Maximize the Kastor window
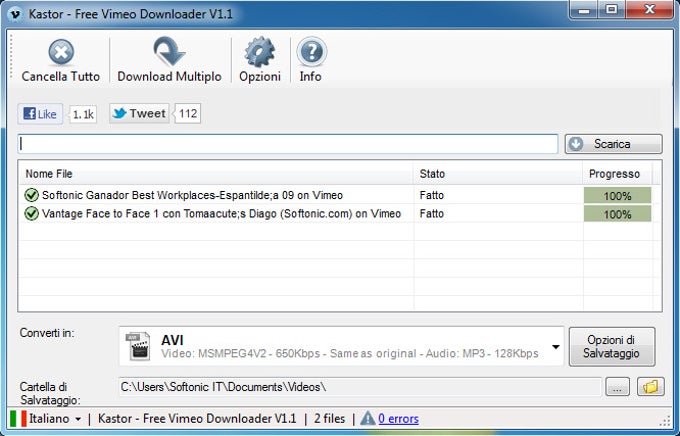This screenshot has height=436, width=680. point(612,10)
